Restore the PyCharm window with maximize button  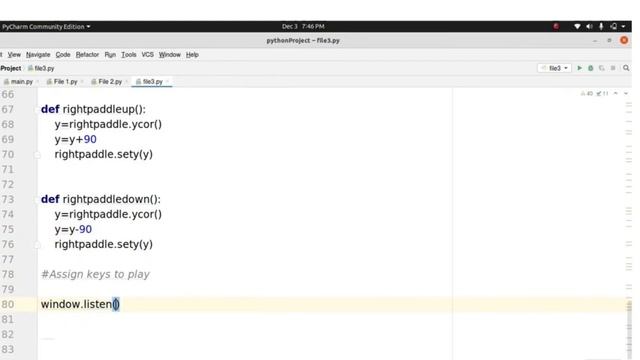pos(609,40)
